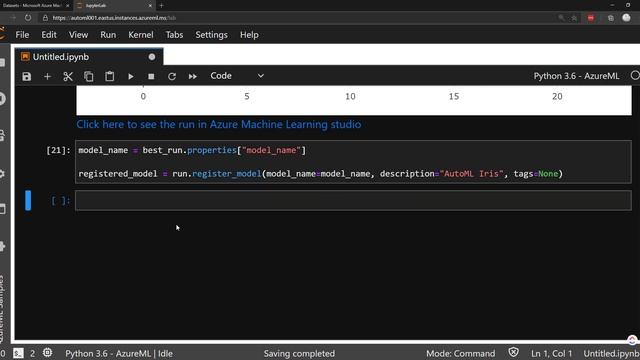This screenshot has width=640, height=360.
Task: Copy the selected cell icon
Action: tap(89, 76)
